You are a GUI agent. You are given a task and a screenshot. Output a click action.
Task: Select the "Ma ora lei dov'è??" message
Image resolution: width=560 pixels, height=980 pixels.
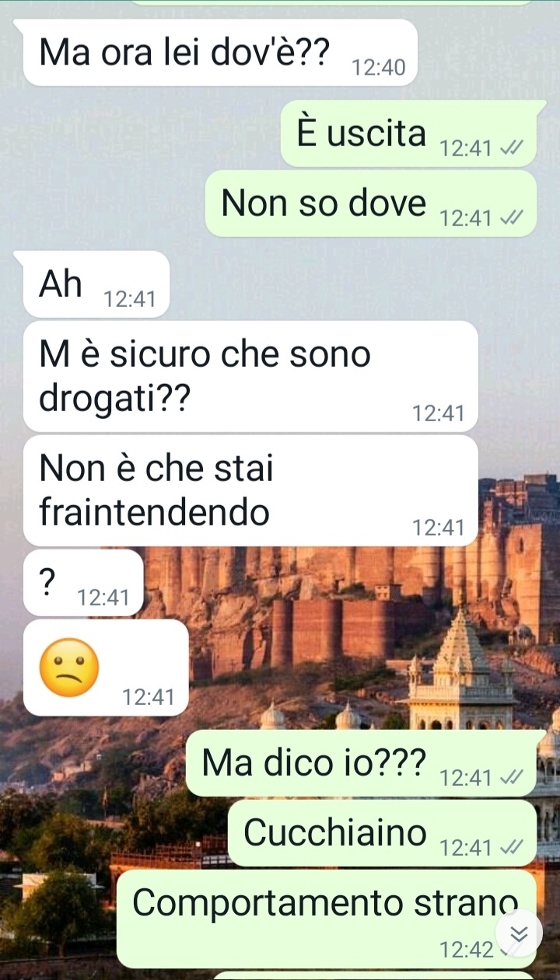click(x=221, y=53)
